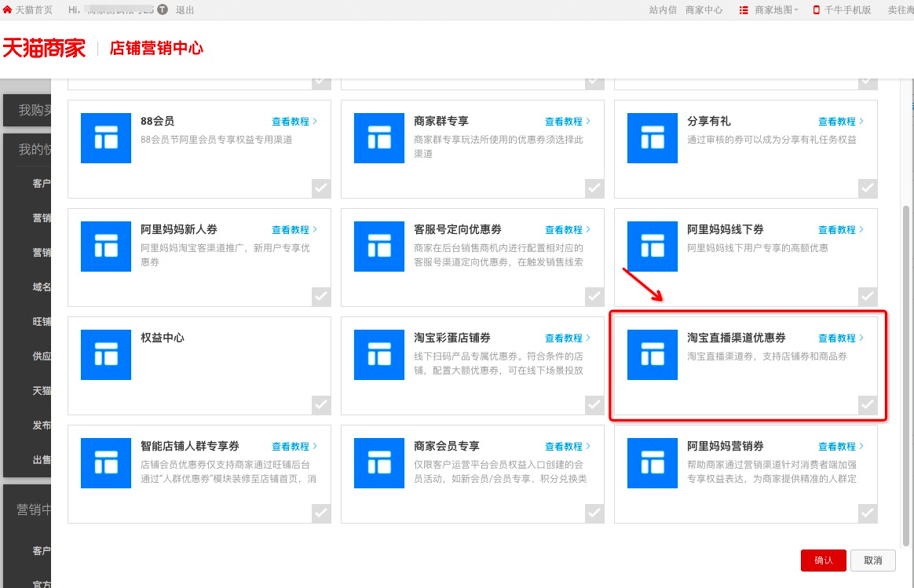Click the 客服号定向优惠券 card blue icon
The height and width of the screenshot is (588, 914).
pos(379,247)
